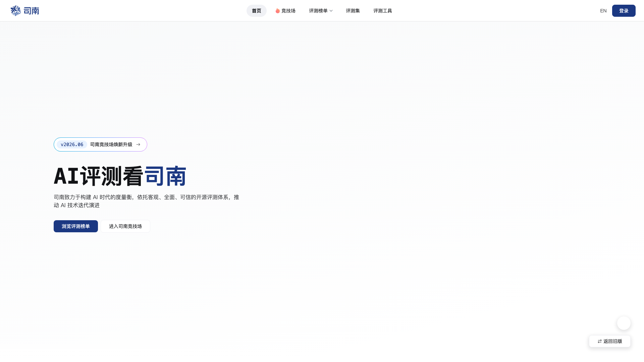The width and height of the screenshot is (644, 362).
Task: Click the 浏览评测榜单 button
Action: point(76,226)
